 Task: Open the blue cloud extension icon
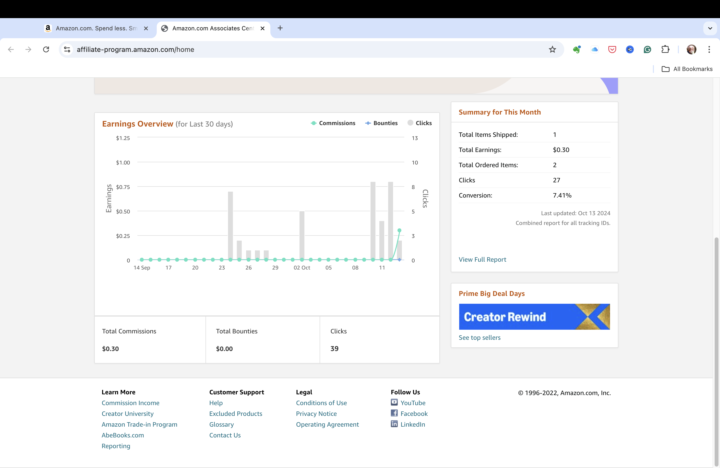click(595, 50)
